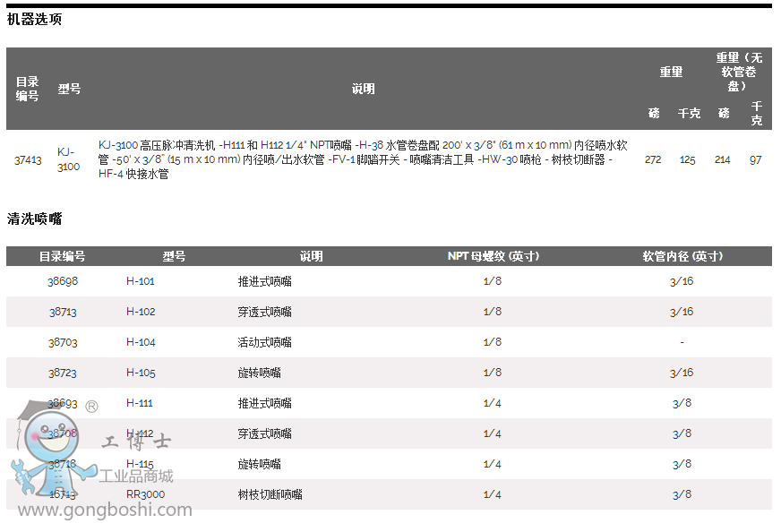Click the 清洗喷嘴 section heading
Screen dimensions: 781x532
point(35,219)
